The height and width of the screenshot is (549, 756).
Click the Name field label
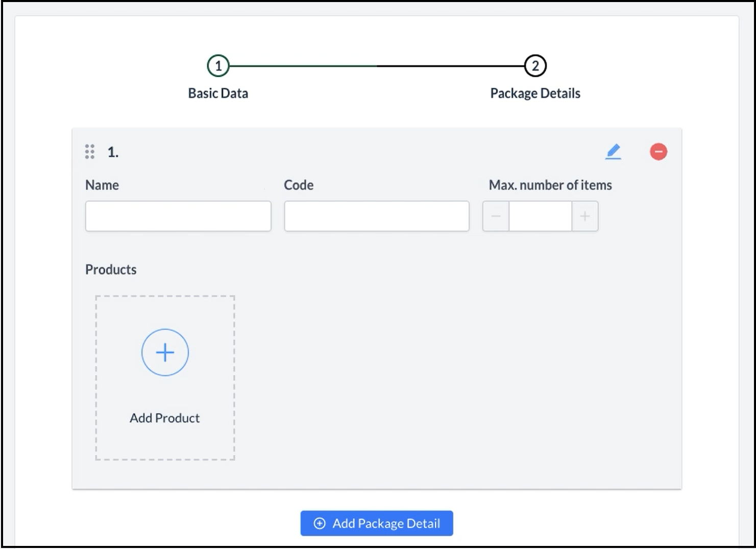click(102, 185)
